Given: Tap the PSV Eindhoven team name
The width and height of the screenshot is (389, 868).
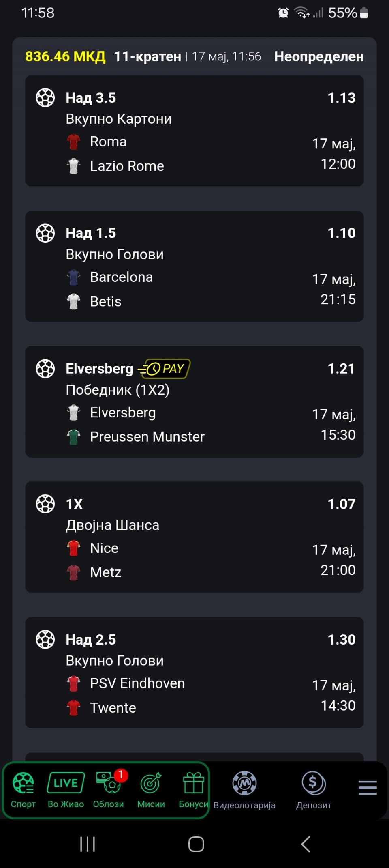Looking at the screenshot, I should point(137,683).
